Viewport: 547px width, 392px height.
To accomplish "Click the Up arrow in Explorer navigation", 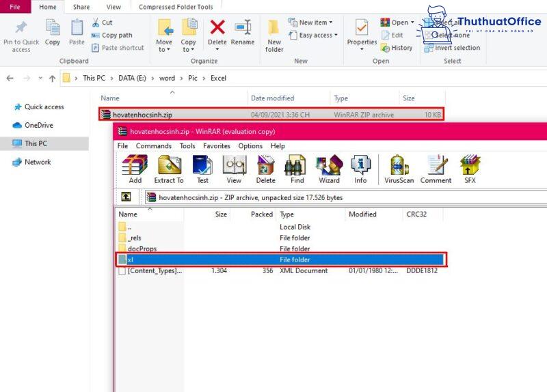I will click(x=53, y=79).
